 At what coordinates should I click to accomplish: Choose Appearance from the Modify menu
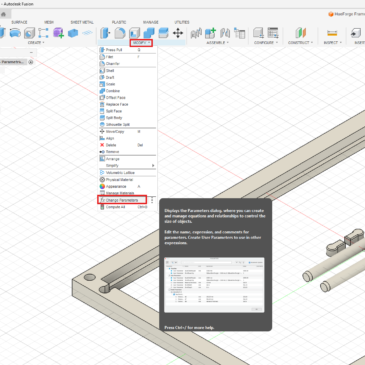click(x=127, y=186)
